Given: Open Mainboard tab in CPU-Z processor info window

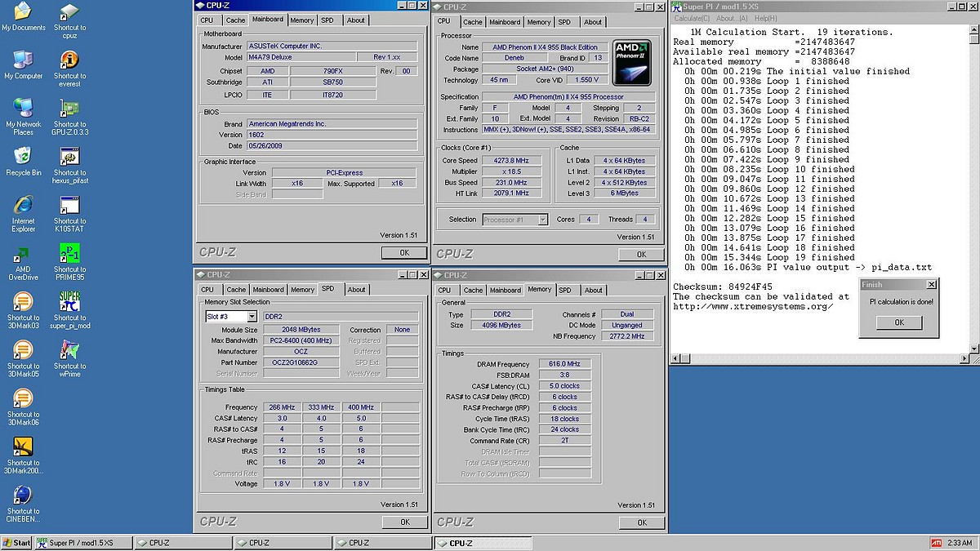Looking at the screenshot, I should pyautogui.click(x=505, y=22).
